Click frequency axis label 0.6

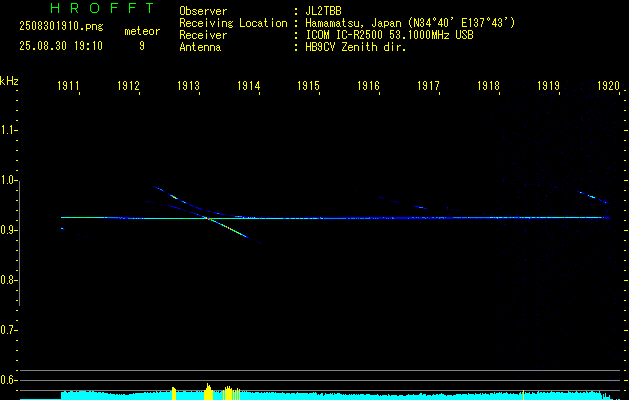tap(8, 380)
